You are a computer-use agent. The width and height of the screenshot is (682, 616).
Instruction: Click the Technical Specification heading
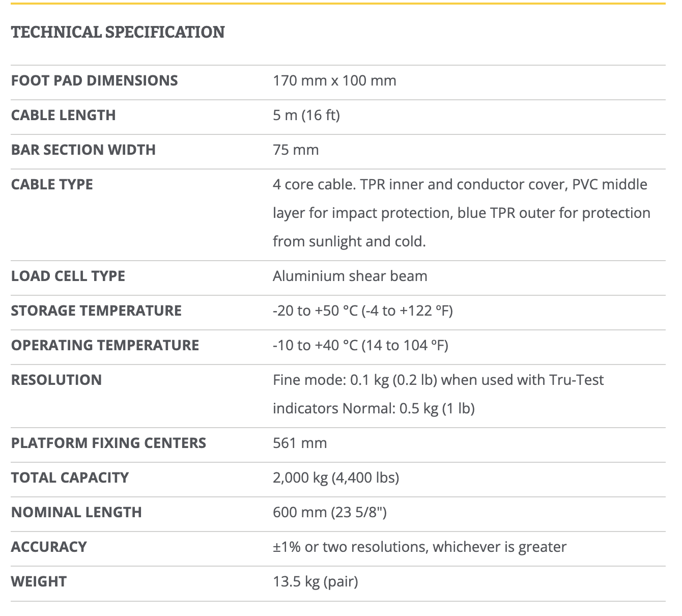tap(118, 32)
